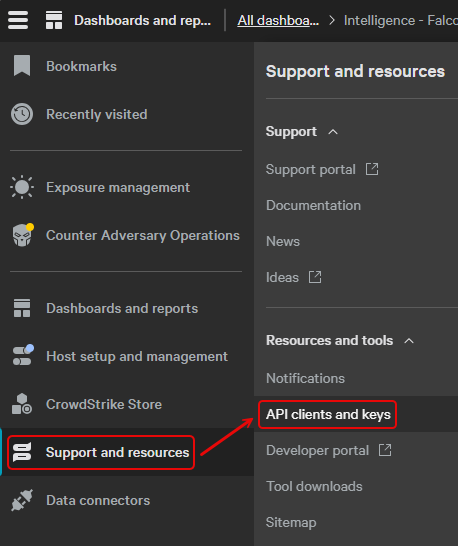Image resolution: width=458 pixels, height=546 pixels.
Task: Click external link icon beside Support portal
Action: point(372,169)
